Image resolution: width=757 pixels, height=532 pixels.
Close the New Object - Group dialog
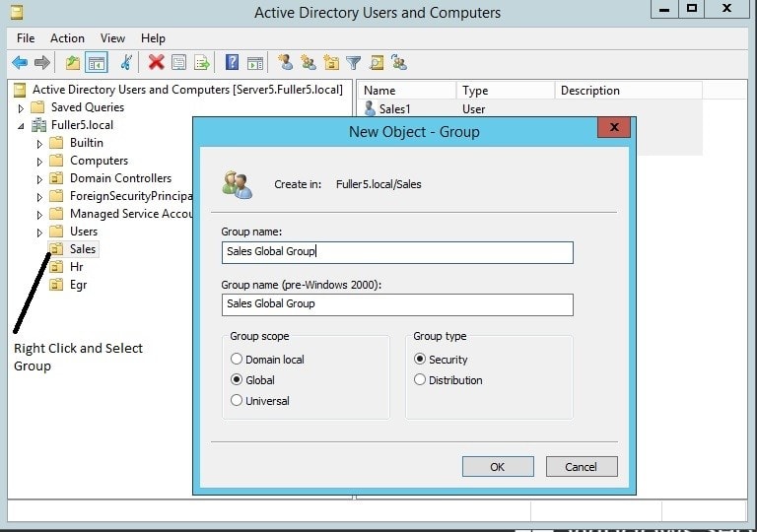pyautogui.click(x=614, y=127)
